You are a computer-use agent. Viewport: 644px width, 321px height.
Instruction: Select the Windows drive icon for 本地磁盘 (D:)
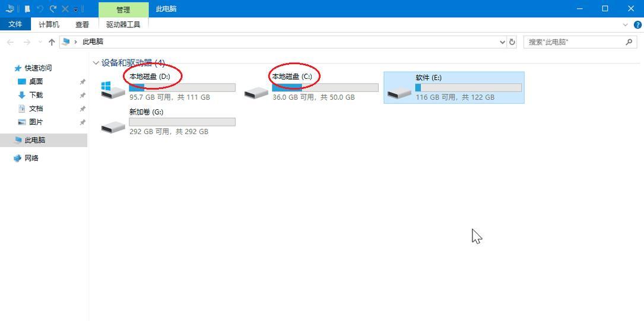pyautogui.click(x=113, y=90)
